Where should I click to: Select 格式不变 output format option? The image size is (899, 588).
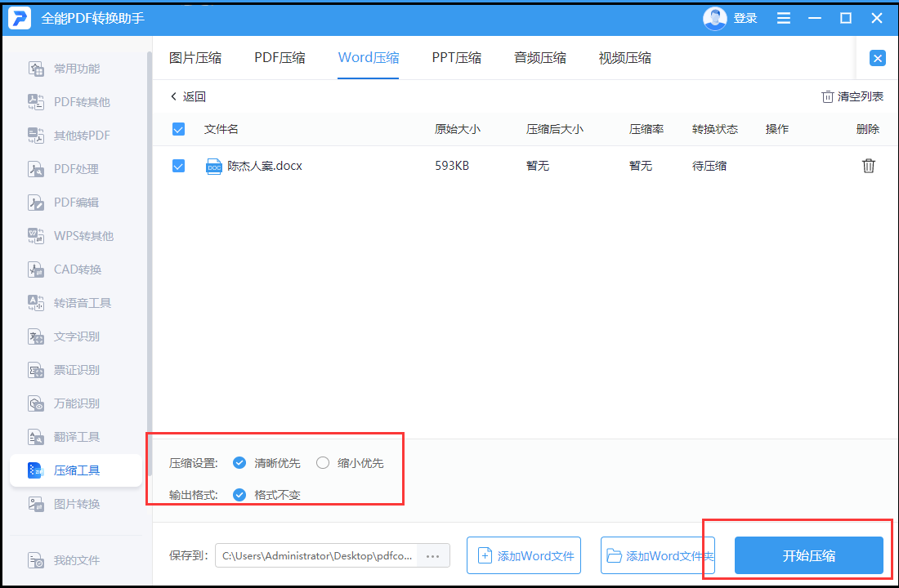266,495
